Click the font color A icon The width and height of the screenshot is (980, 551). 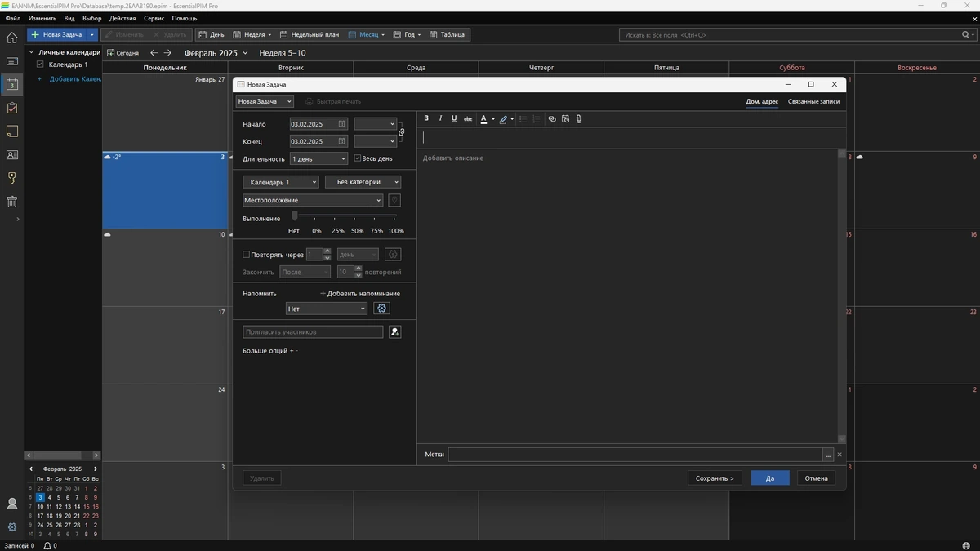click(x=483, y=118)
